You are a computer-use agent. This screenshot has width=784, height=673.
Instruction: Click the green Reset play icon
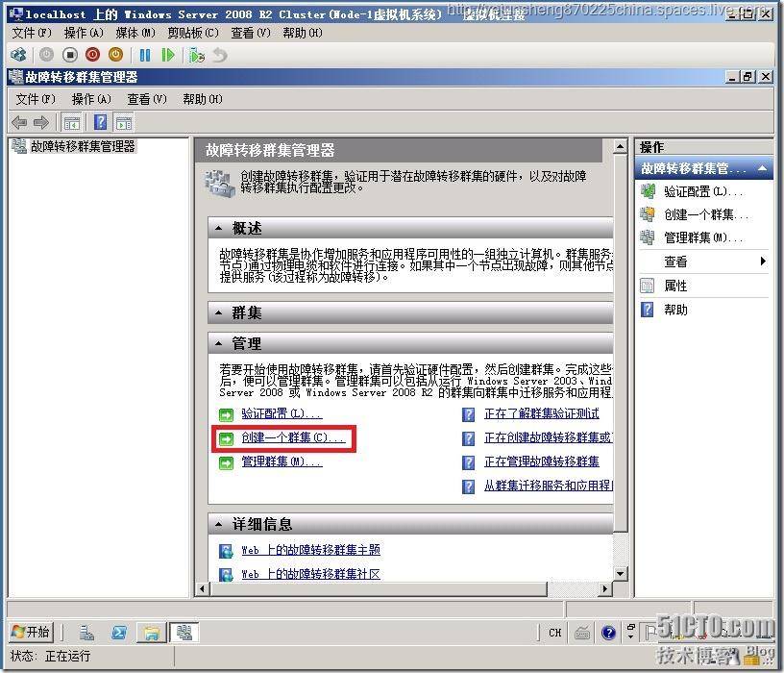[x=168, y=55]
